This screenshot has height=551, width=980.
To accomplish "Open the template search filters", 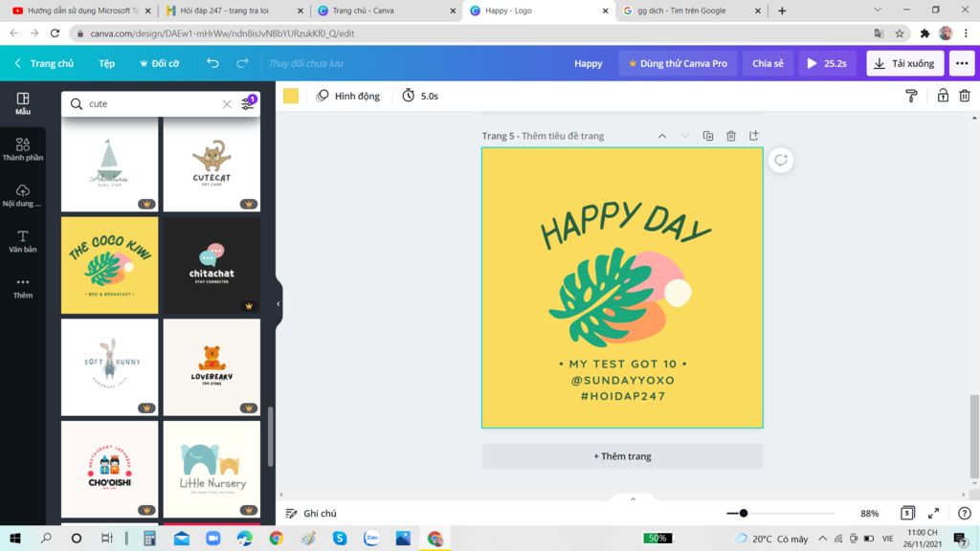I will [x=248, y=103].
